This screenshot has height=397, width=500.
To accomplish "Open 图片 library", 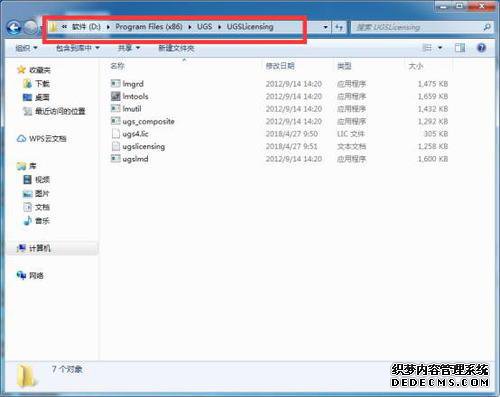I will (x=42, y=193).
